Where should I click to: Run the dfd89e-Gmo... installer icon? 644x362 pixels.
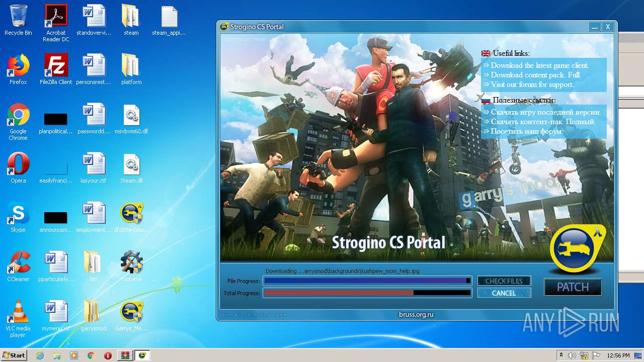131,217
